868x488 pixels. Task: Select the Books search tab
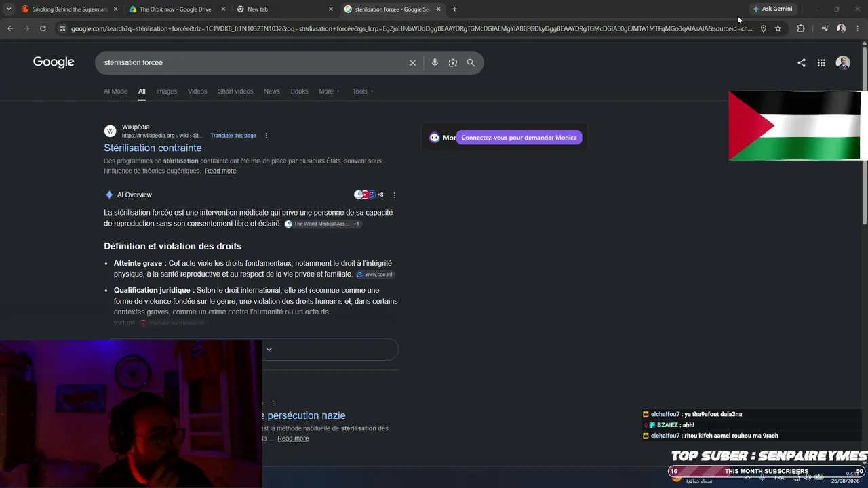(x=299, y=91)
